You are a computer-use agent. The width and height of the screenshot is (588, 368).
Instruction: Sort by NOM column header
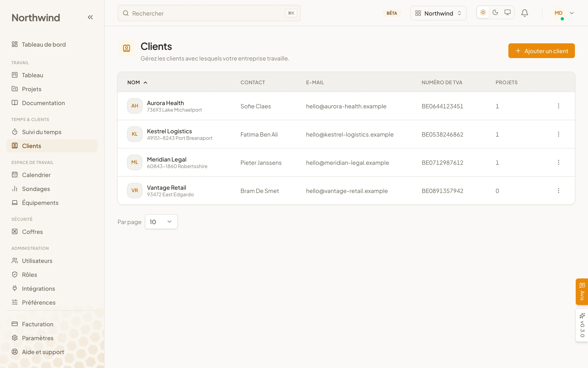click(137, 83)
